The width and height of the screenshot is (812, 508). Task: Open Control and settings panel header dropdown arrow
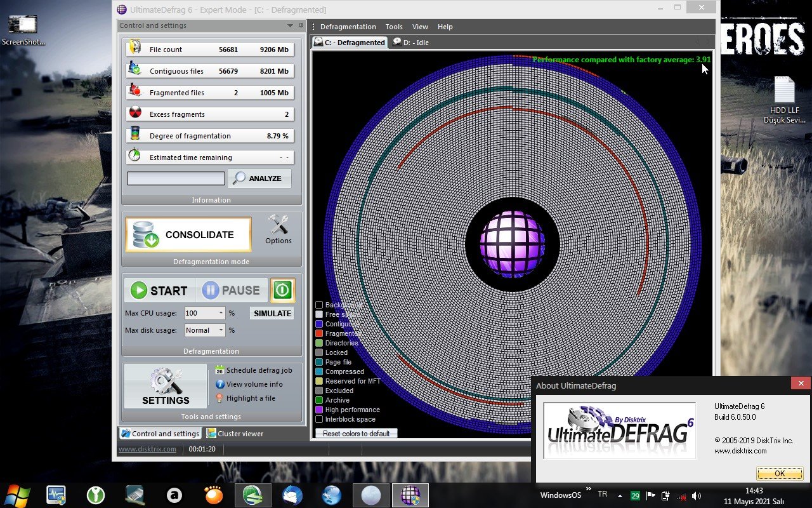point(291,25)
